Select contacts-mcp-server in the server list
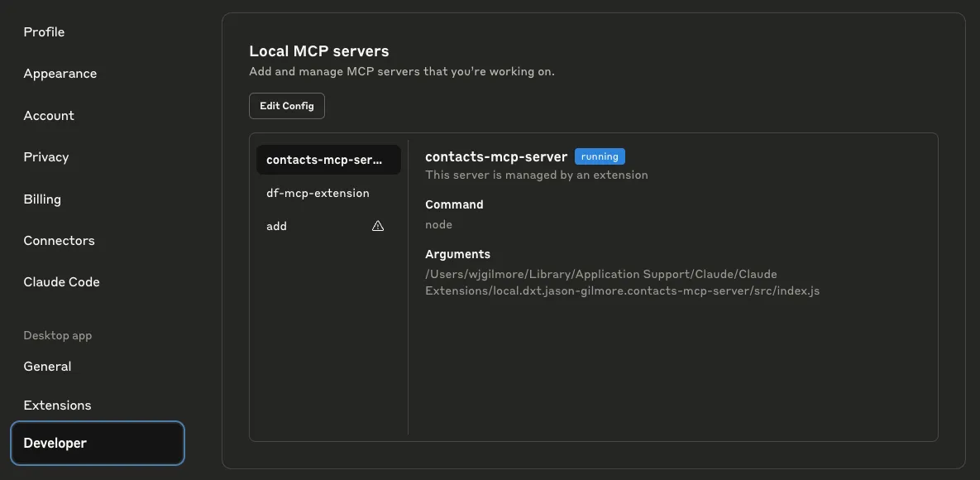 pos(328,160)
